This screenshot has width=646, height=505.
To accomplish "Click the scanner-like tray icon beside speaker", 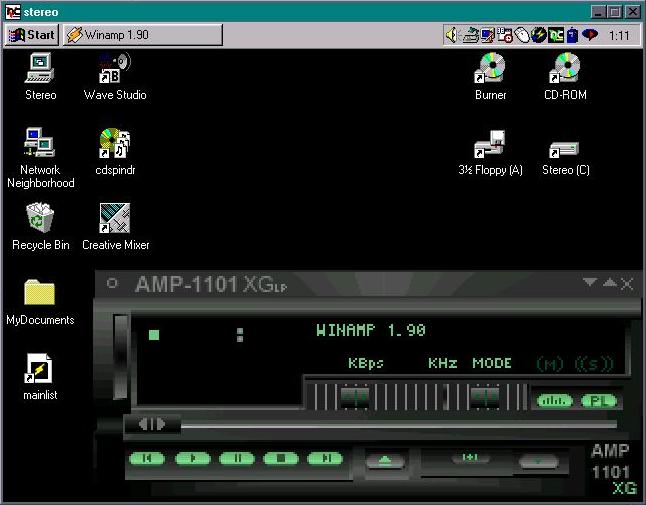I will (470, 35).
